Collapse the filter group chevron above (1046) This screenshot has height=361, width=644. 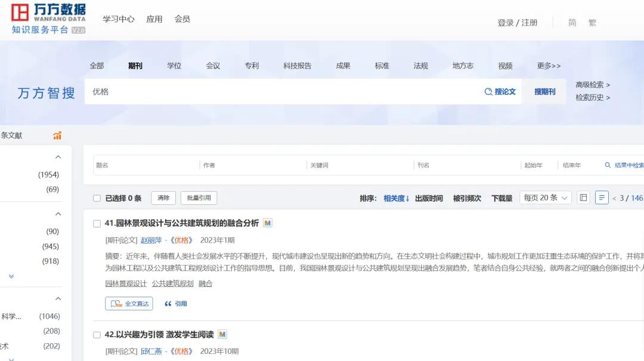(58, 298)
